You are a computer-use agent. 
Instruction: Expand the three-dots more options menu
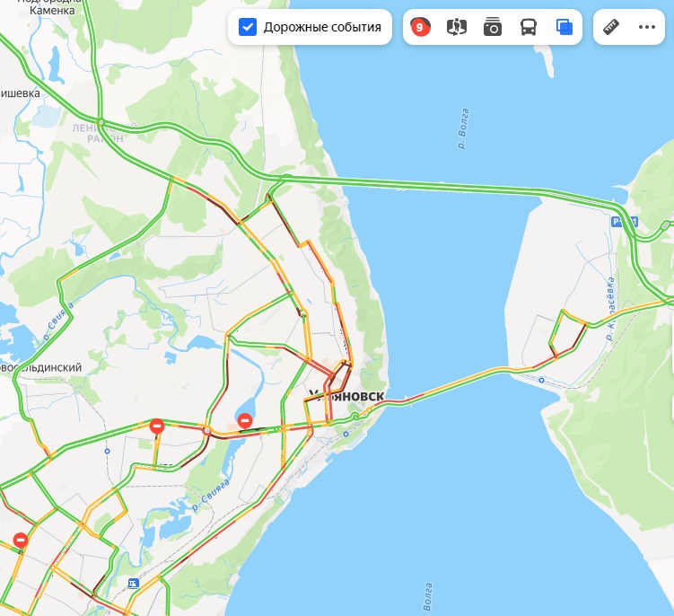pyautogui.click(x=646, y=27)
